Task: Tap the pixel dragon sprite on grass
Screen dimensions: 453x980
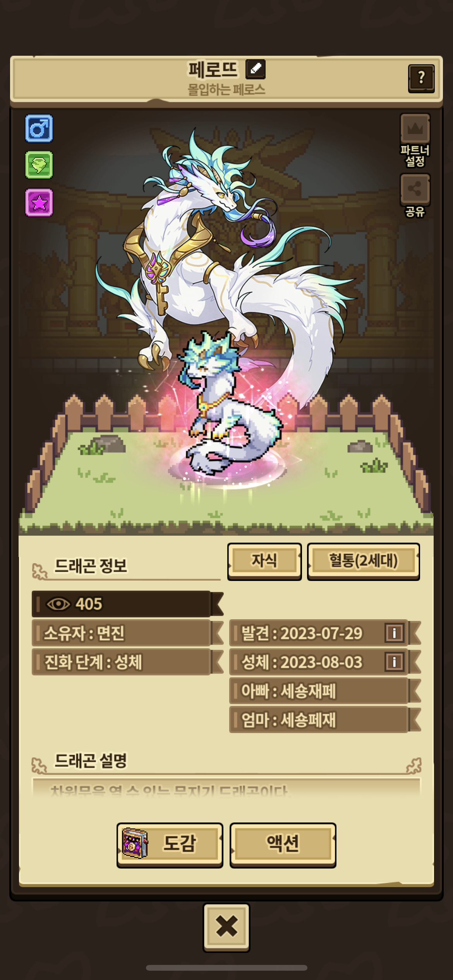Action: point(228,404)
